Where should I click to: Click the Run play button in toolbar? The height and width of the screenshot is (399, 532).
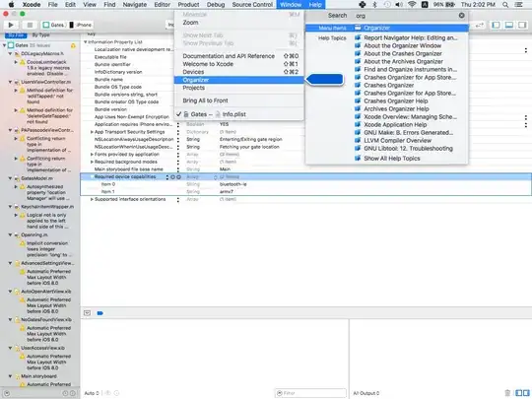pos(11,25)
